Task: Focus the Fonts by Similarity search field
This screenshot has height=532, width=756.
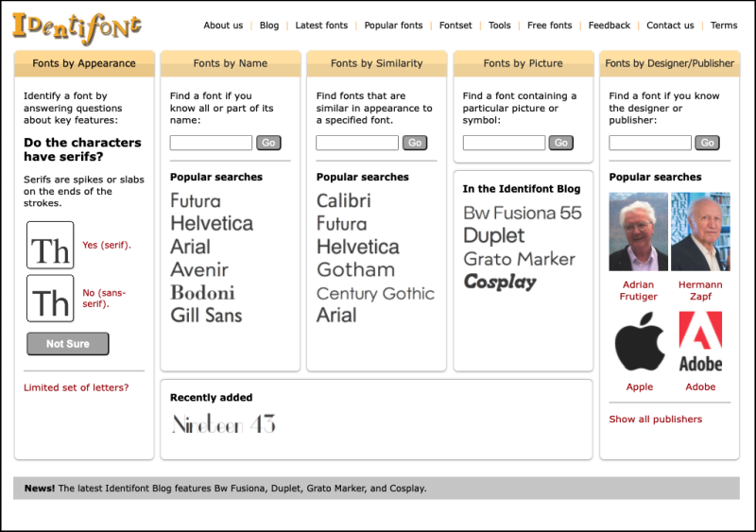Action: tap(357, 143)
